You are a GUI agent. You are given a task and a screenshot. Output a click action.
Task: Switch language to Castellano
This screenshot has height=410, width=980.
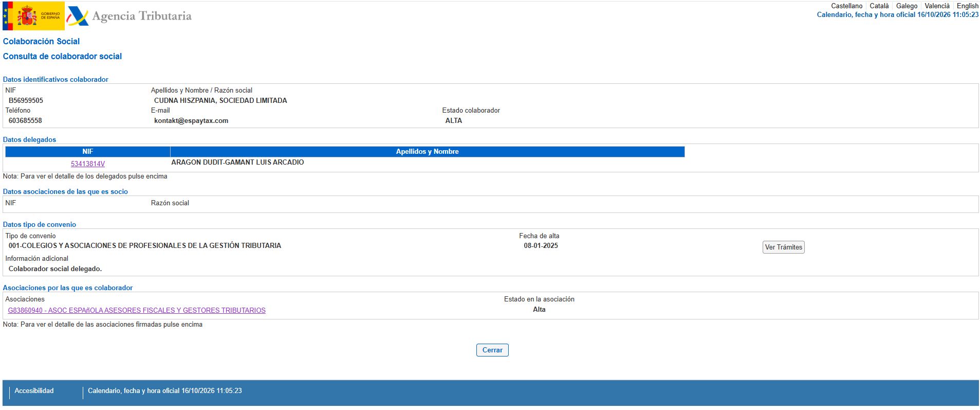[x=846, y=6]
